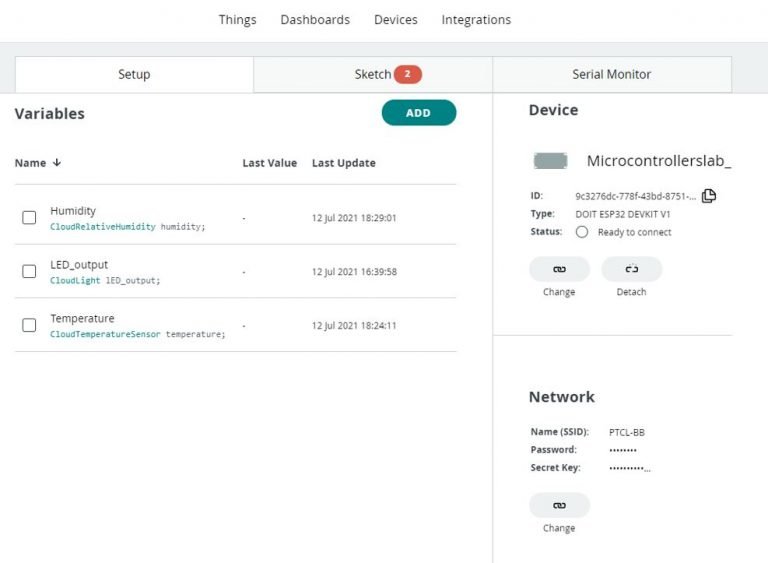Copy the device ID to clipboard

click(709, 196)
